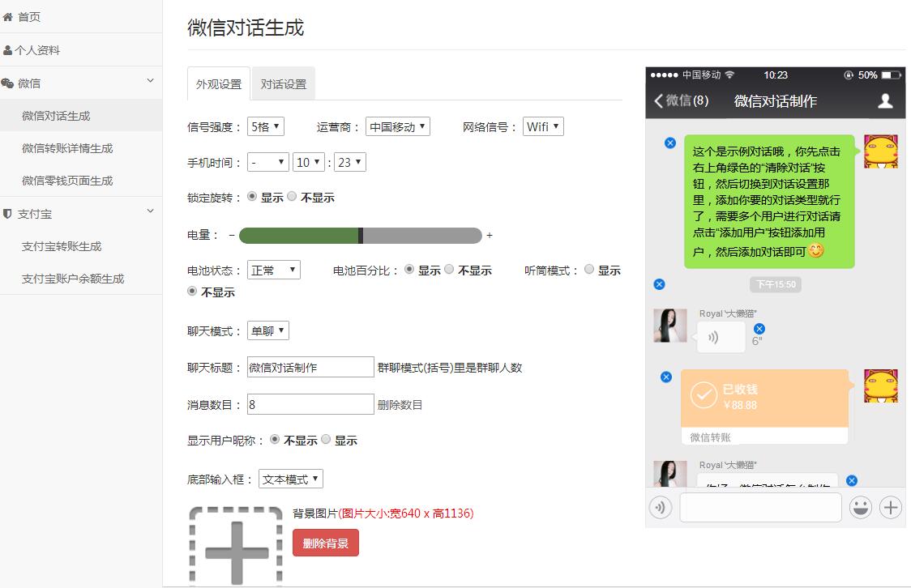This screenshot has width=911, height=588.
Task: Decrease battery with the minus sign
Action: coord(232,235)
